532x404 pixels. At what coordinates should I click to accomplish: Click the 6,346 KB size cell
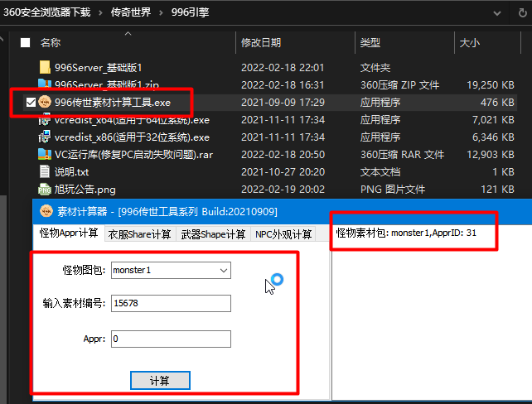493,137
